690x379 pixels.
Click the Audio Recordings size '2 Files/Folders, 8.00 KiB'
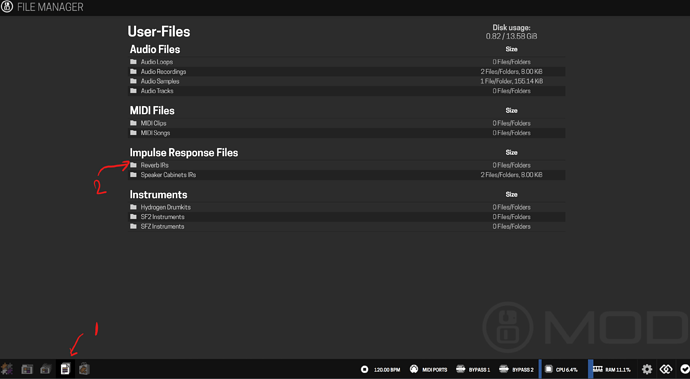coord(511,71)
